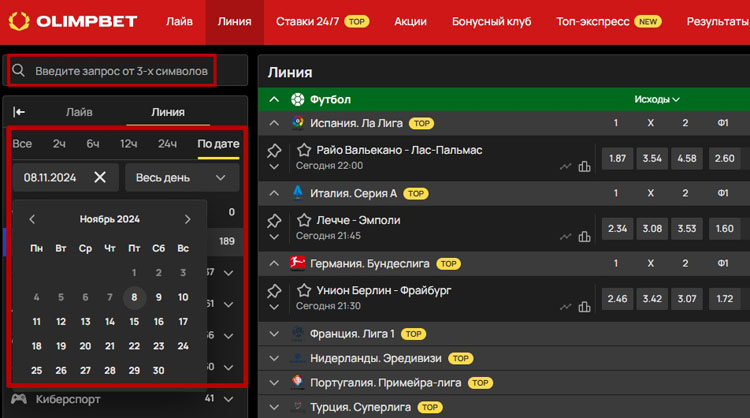This screenshot has height=418, width=750.
Task: Expand Турция. Суперлига section
Action: (x=274, y=407)
